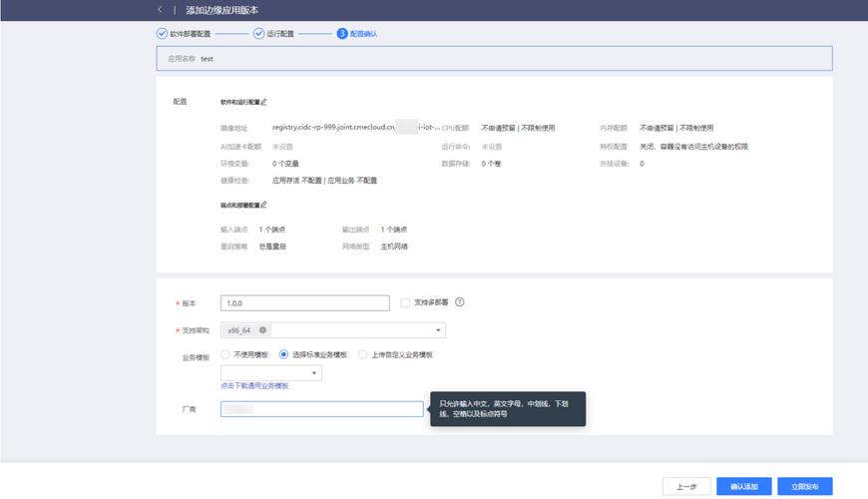Focus the 版本 input with 1.0.0
Image resolution: width=868 pixels, height=499 pixels.
click(305, 303)
